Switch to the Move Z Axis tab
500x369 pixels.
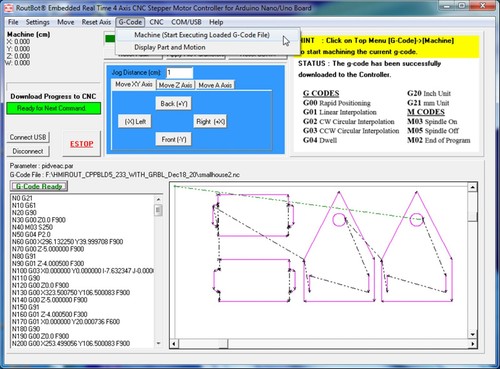(x=175, y=85)
